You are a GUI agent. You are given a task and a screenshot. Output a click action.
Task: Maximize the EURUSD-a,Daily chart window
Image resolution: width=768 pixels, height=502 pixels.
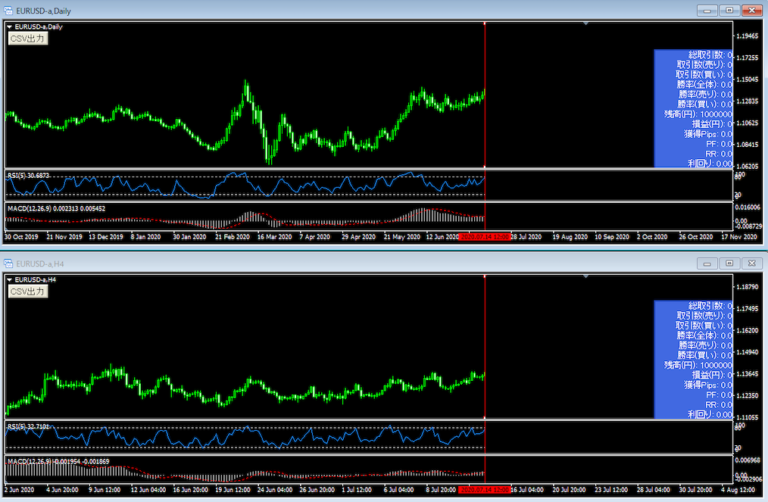pos(732,10)
